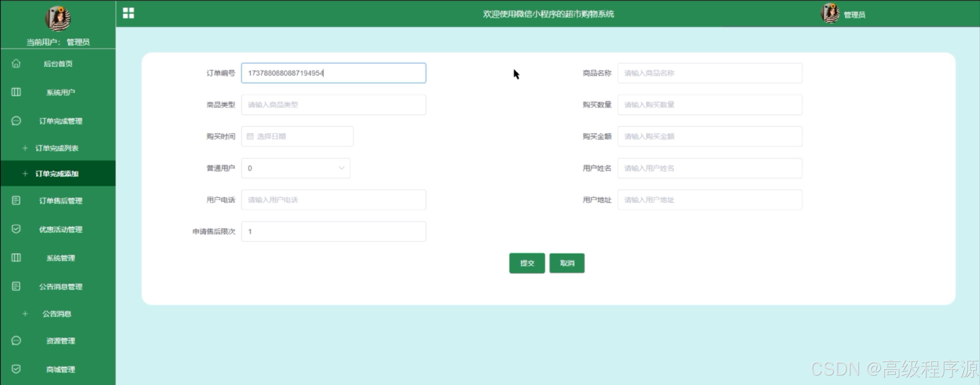
Task: Click the 商品名称 input field
Action: 710,73
